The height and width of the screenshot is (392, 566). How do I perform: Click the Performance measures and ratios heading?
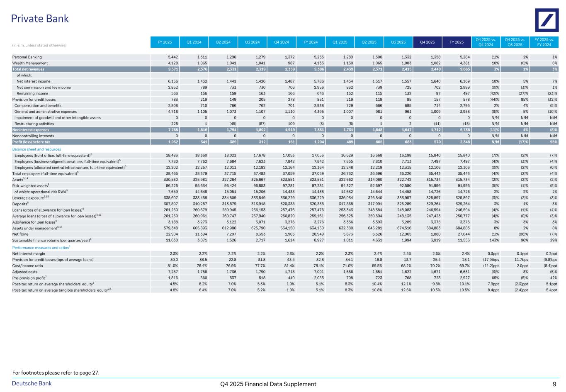pos(40,247)
